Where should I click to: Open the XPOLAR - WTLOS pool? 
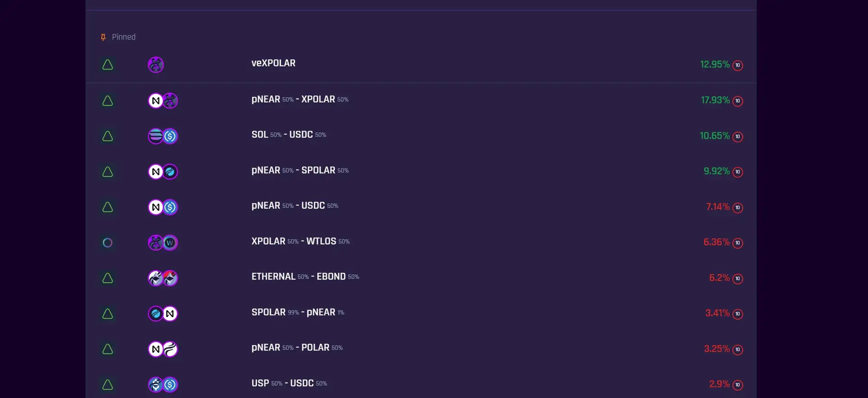pos(300,241)
